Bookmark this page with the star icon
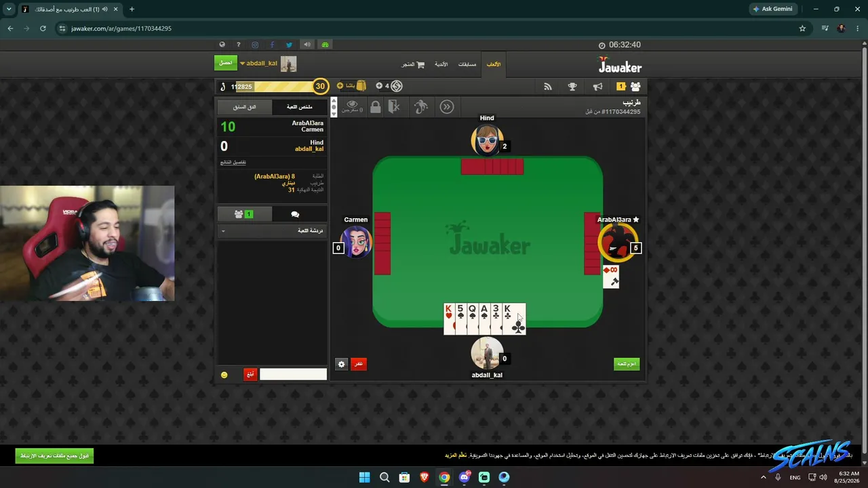 pos(802,28)
